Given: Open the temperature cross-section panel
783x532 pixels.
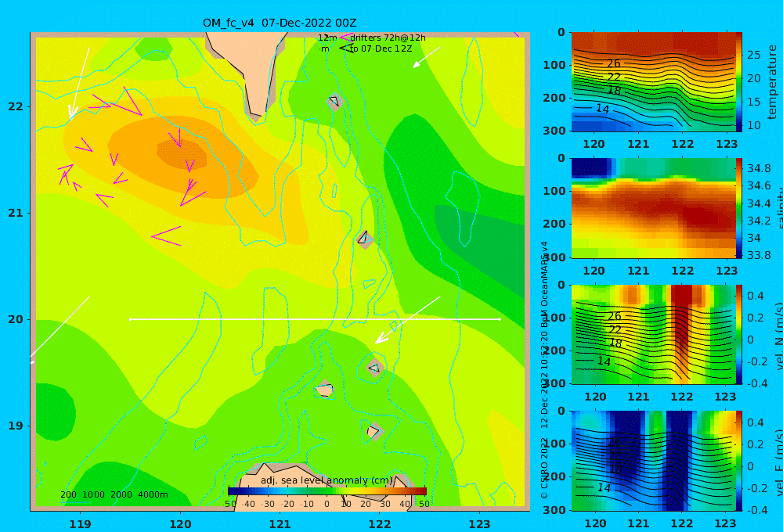Looking at the screenshot, I should 654,82.
